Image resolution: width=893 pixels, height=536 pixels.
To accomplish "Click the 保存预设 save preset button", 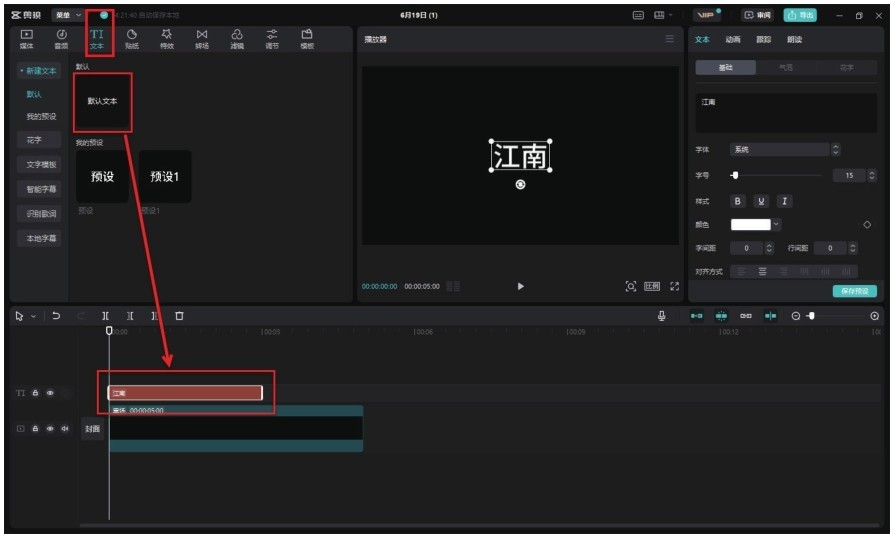I will 855,290.
